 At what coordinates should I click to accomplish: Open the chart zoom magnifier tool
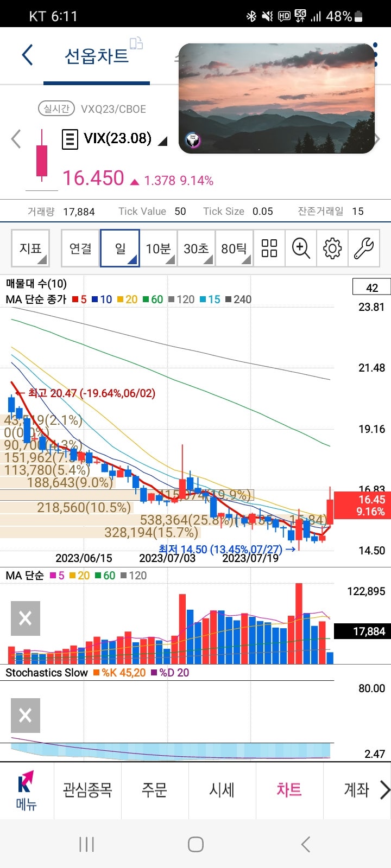pos(300,248)
